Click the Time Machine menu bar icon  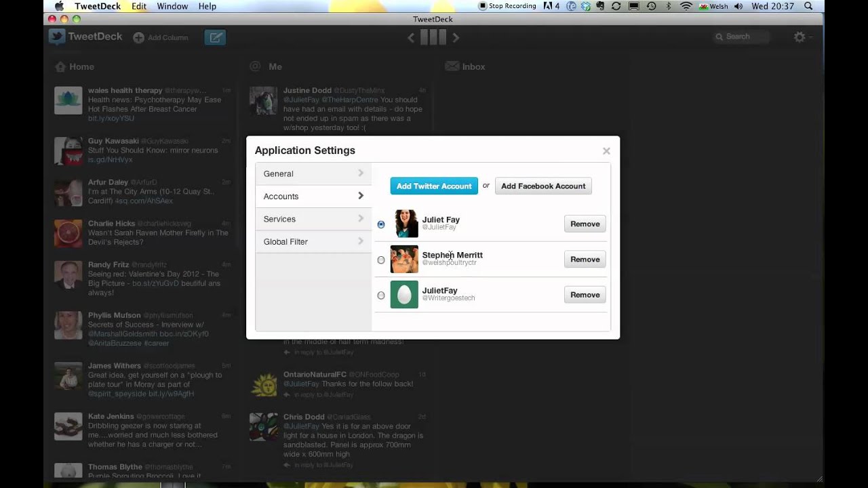pos(651,6)
